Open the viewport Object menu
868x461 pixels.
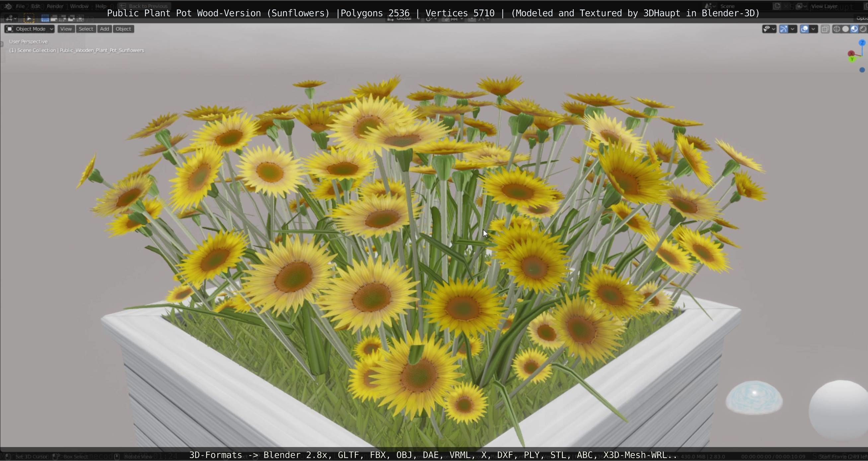(123, 29)
